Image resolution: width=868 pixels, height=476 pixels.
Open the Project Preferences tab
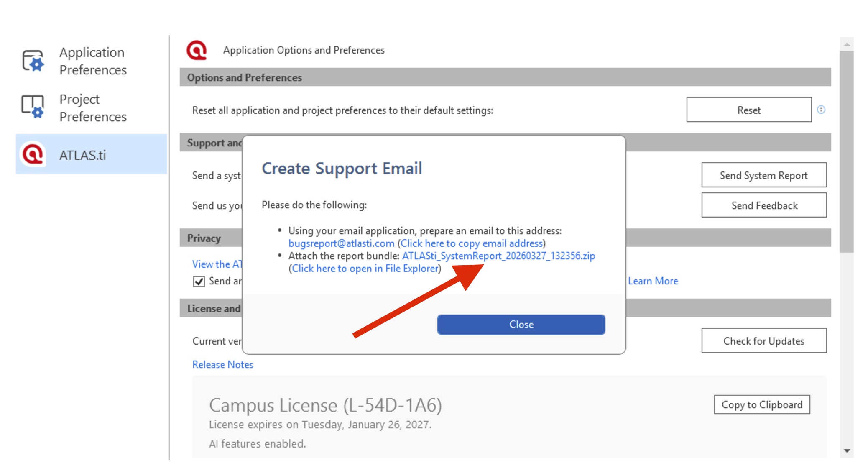coord(92,108)
